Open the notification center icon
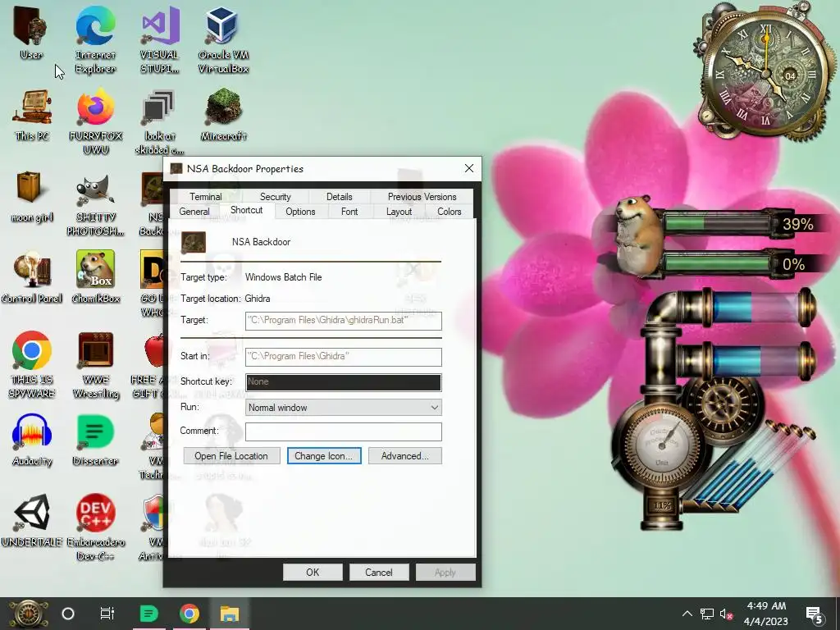Viewport: 840px width, 630px height. (814, 614)
